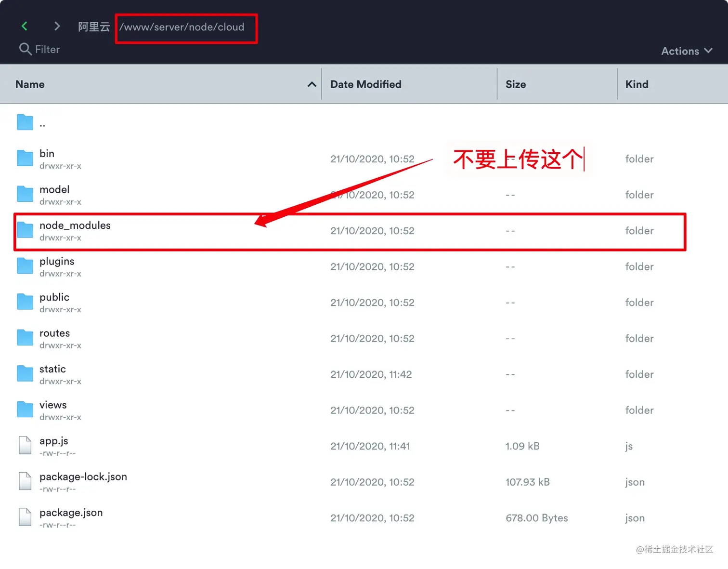Select the 'public' folder name
The width and height of the screenshot is (728, 569).
[54, 297]
